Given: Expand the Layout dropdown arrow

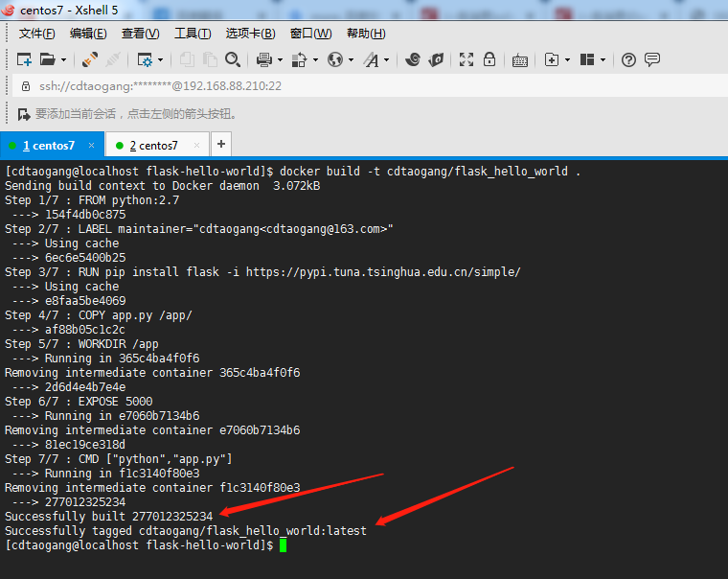Looking at the screenshot, I should coord(603,60).
